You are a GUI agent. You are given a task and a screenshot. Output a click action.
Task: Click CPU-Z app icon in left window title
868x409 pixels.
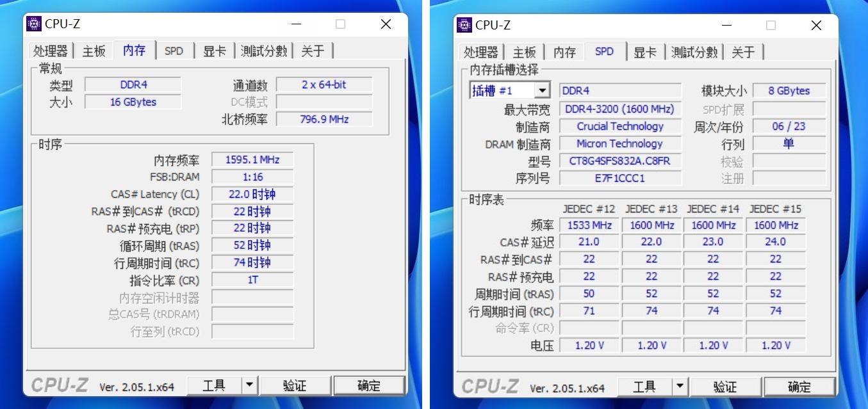pyautogui.click(x=33, y=24)
